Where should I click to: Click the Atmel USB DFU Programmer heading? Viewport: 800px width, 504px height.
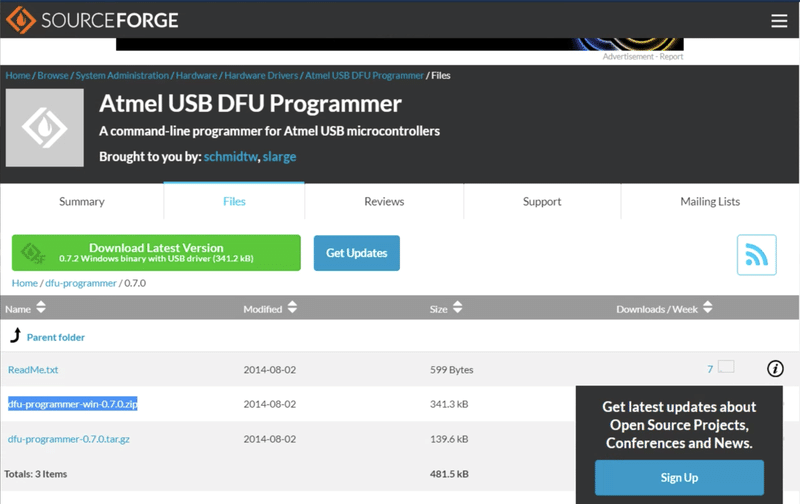point(250,104)
